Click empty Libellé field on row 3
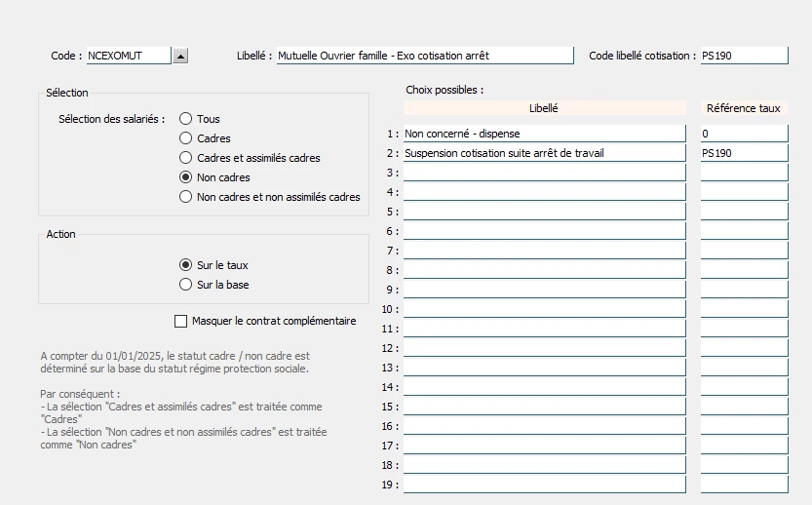Screen dimensions: 812x505 544,173
